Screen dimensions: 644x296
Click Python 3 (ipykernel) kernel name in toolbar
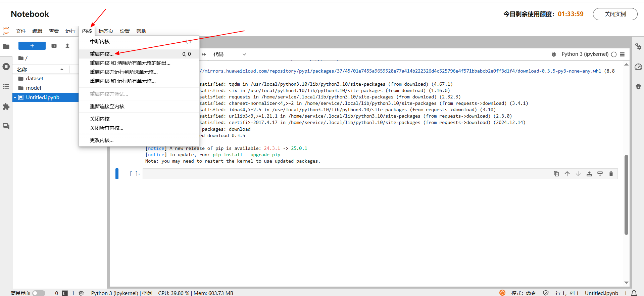click(x=585, y=54)
